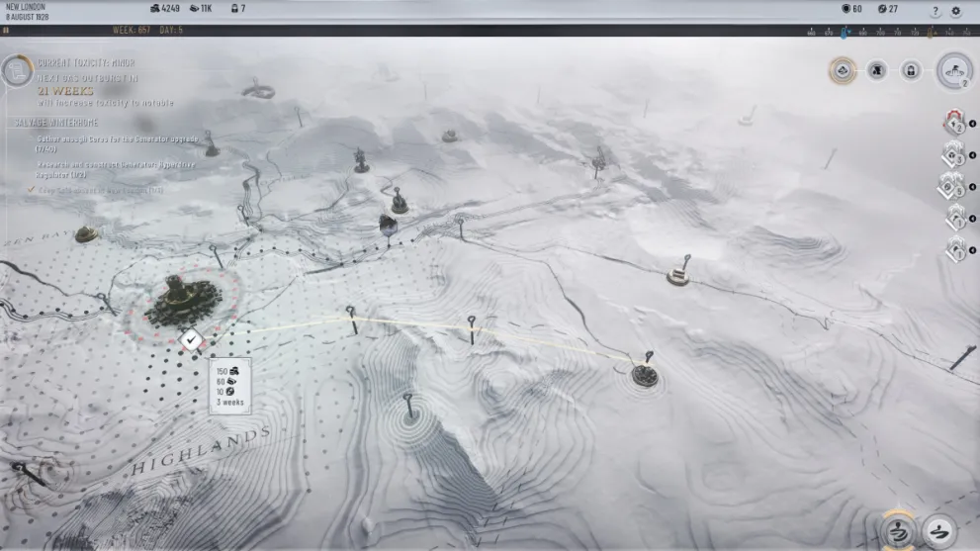Select the highlighted skyway mode icon at bottom
The height and width of the screenshot is (551, 980).
898,531
